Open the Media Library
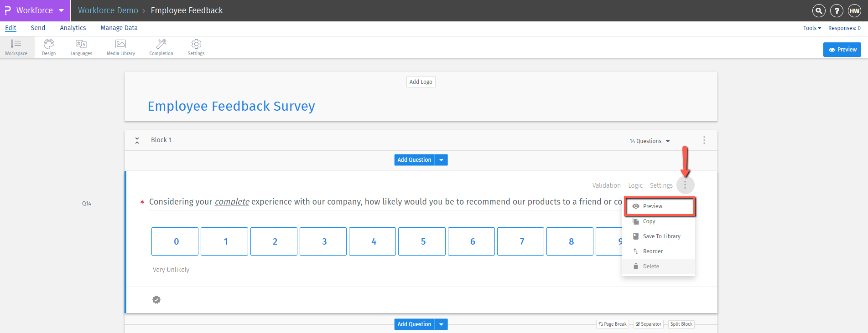Screen dimensions: 868x333 [121, 47]
